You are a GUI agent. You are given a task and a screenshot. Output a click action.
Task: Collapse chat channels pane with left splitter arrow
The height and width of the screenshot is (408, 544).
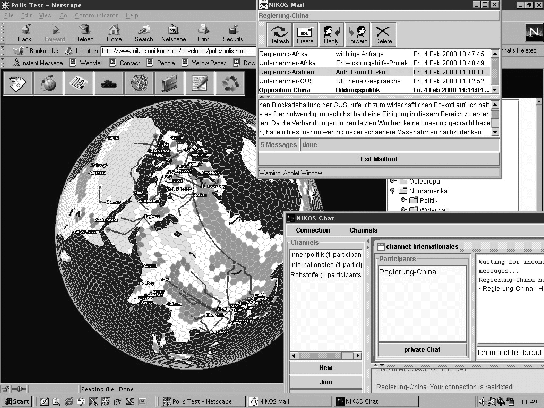tap(368, 240)
